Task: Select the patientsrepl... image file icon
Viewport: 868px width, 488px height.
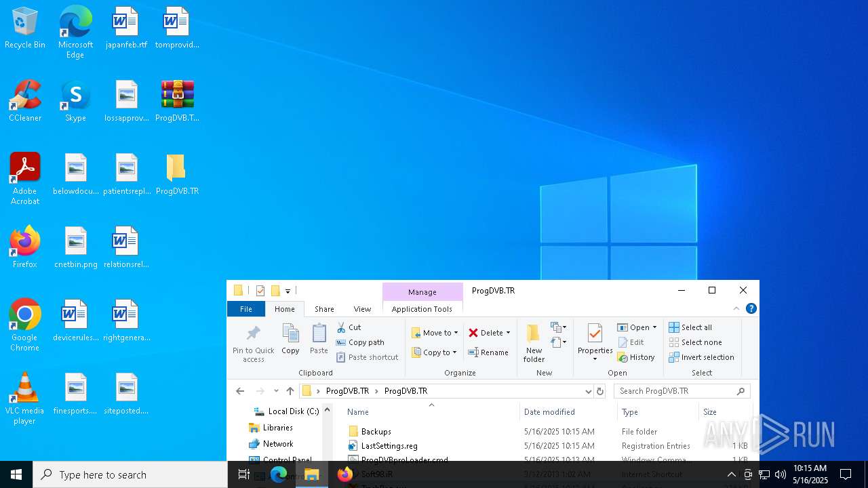Action: [126, 174]
